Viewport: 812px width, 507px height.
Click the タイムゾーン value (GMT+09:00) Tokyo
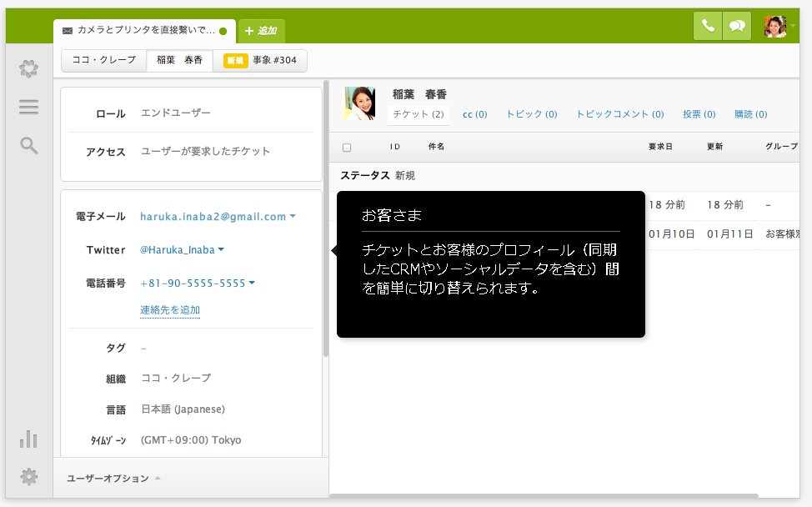[x=191, y=440]
